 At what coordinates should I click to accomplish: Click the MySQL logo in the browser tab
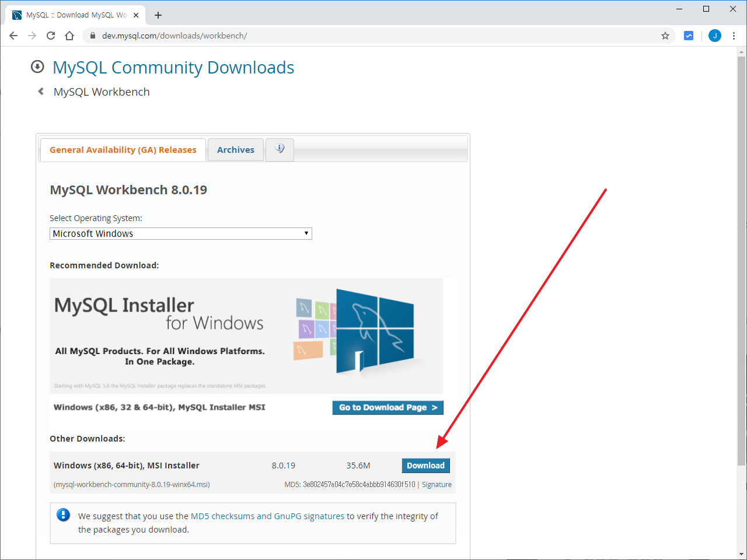pos(16,15)
